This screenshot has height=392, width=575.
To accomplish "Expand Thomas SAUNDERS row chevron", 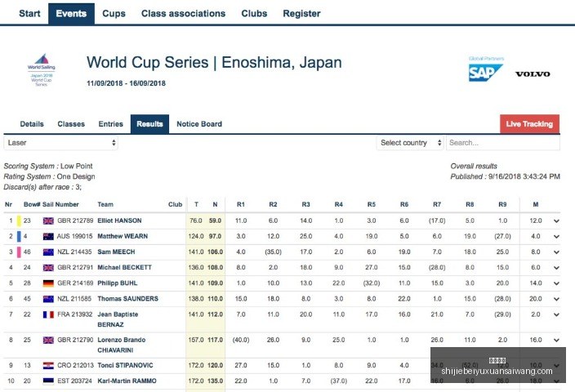I will [x=556, y=299].
